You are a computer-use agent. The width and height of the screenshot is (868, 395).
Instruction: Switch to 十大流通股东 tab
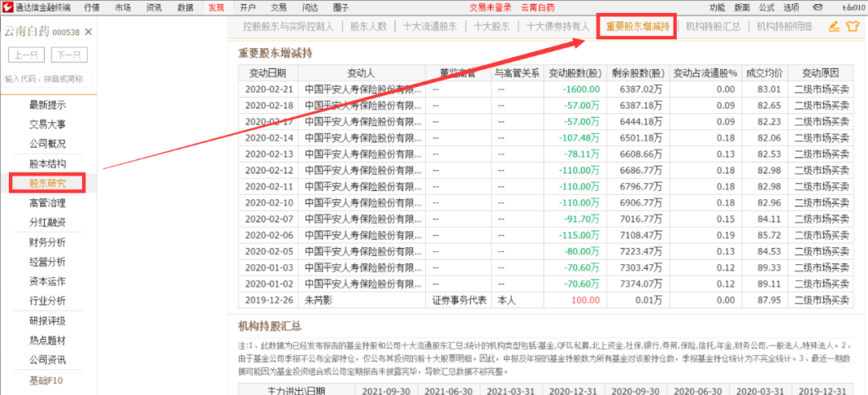pos(430,26)
